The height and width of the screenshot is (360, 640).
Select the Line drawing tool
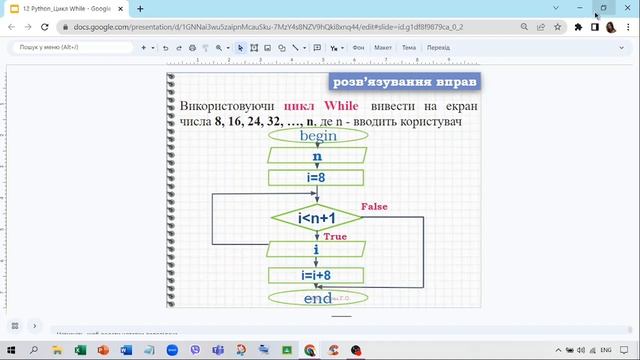(x=295, y=48)
